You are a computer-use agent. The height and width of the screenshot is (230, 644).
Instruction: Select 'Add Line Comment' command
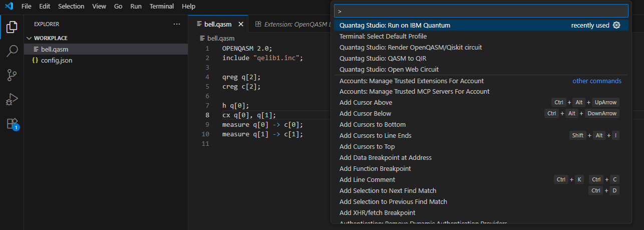pyautogui.click(x=367, y=179)
